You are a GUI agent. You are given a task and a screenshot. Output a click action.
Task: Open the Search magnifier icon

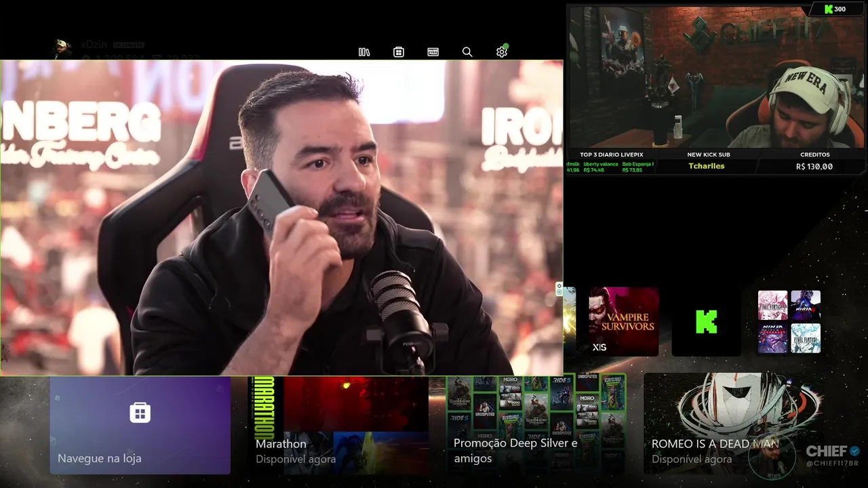point(467,52)
